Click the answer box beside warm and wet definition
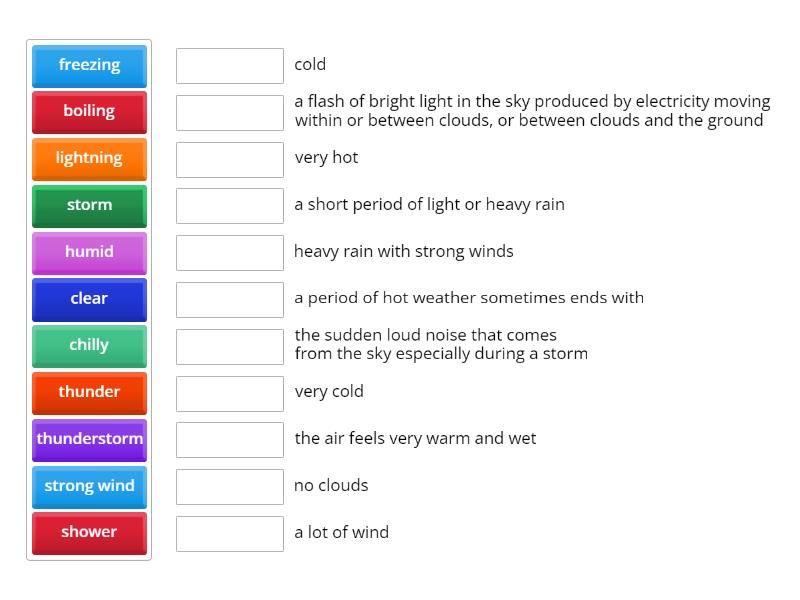 tap(229, 439)
